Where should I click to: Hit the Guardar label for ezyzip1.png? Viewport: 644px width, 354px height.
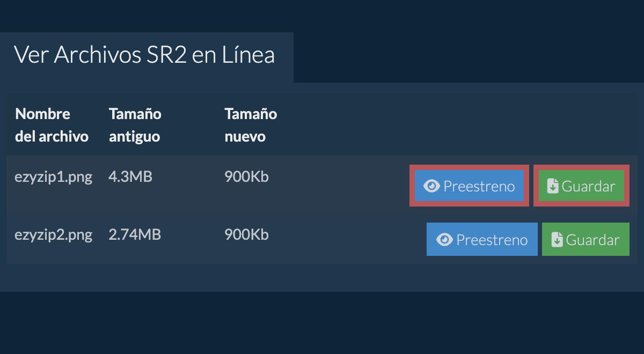(588, 186)
